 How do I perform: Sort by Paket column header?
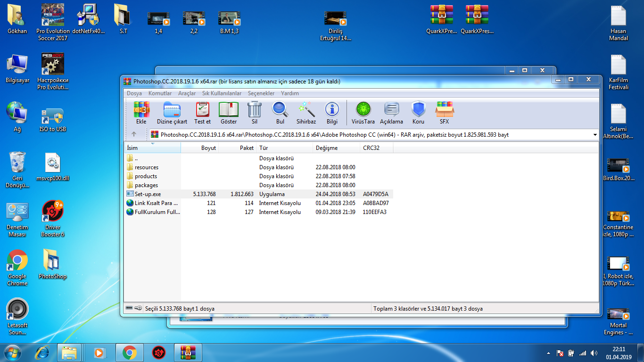tap(238, 148)
